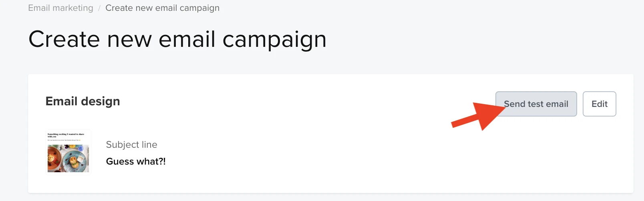
Task: Click the small body text in thumbnail
Action: tap(64, 140)
